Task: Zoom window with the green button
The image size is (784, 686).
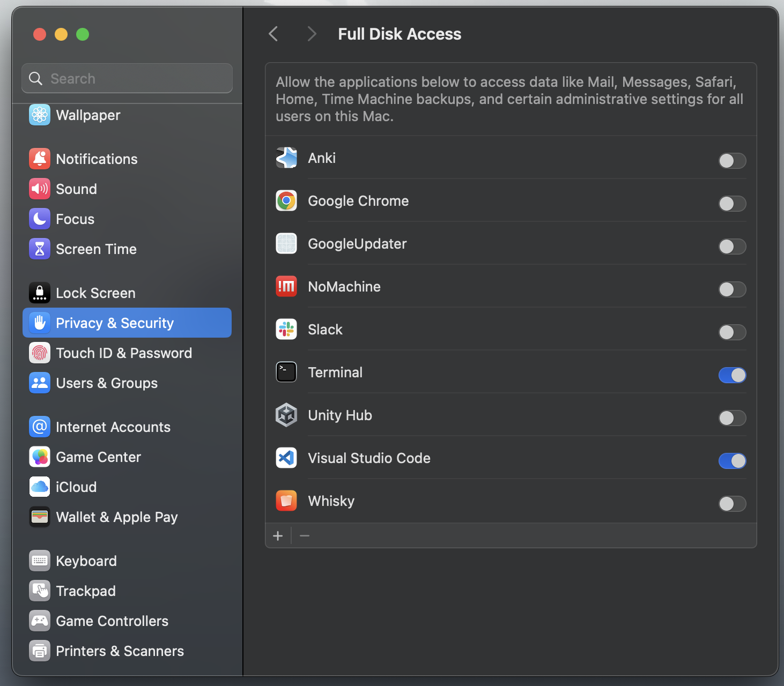Action: (x=83, y=34)
